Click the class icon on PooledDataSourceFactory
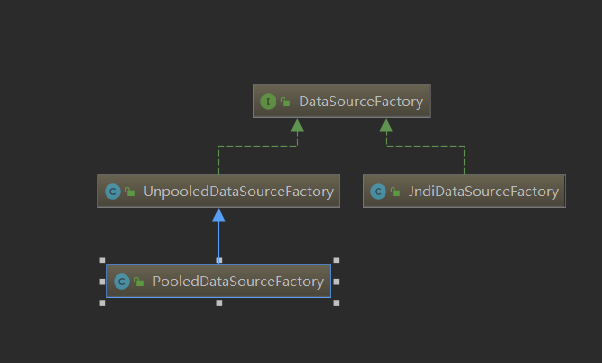The image size is (602, 363). [122, 281]
